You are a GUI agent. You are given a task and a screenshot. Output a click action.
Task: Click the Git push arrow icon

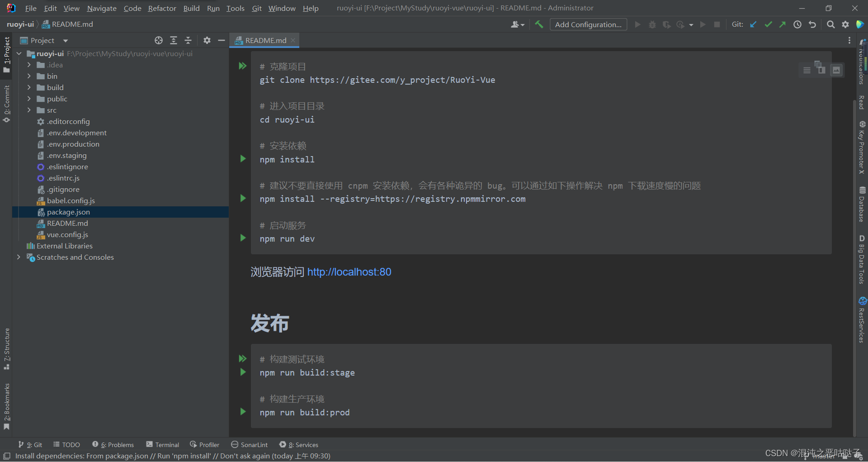tap(783, 24)
